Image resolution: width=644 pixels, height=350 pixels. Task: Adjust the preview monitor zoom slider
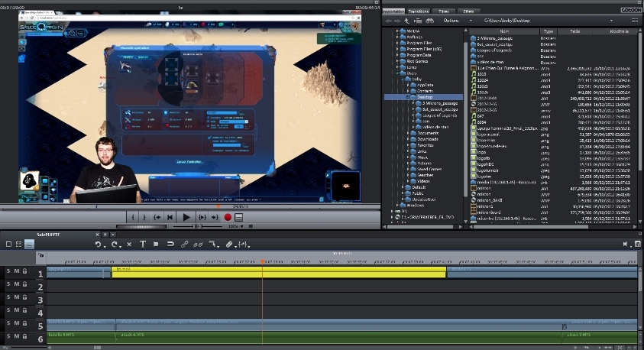pos(198,226)
